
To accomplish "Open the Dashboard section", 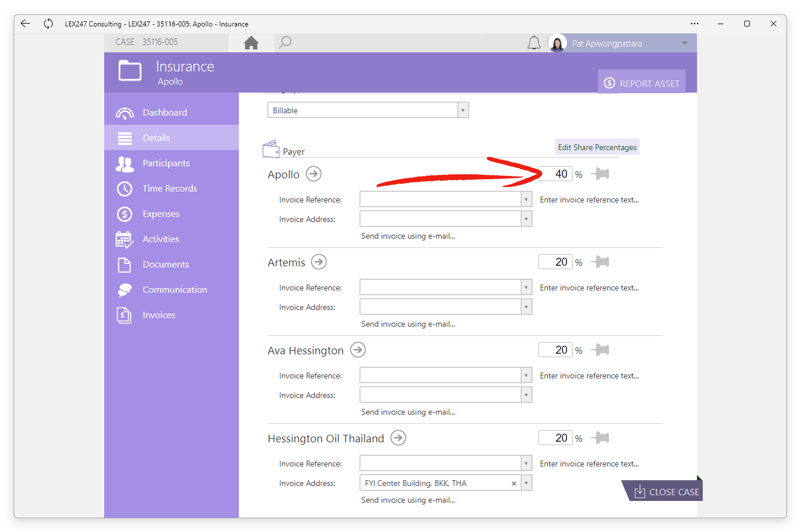I will pyautogui.click(x=172, y=113).
